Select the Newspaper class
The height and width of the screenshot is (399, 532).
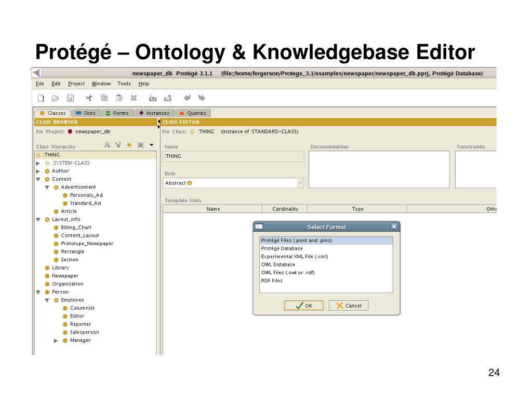point(65,276)
